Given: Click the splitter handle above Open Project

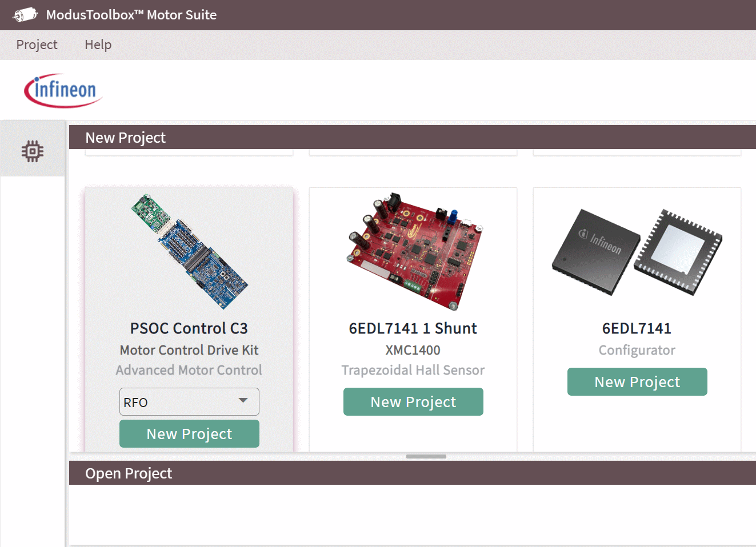Looking at the screenshot, I should tap(426, 456).
